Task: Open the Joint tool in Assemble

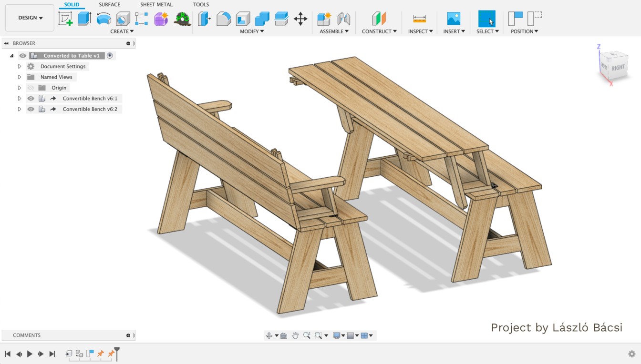Action: point(343,19)
